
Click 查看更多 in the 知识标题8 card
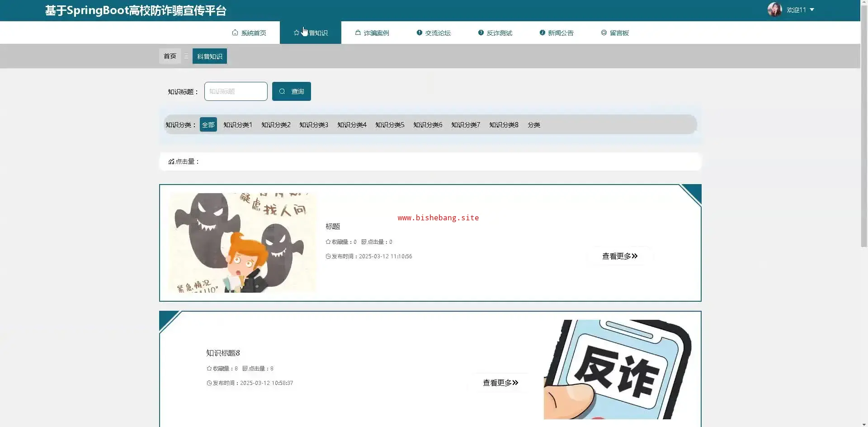pyautogui.click(x=500, y=383)
